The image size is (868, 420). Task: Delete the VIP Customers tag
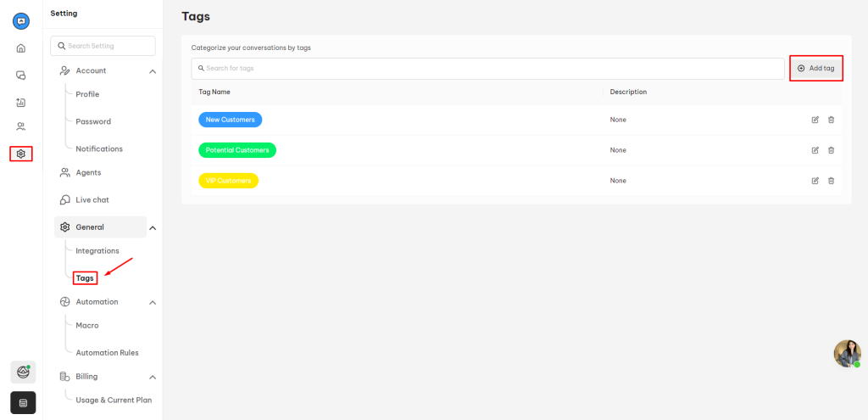click(831, 181)
